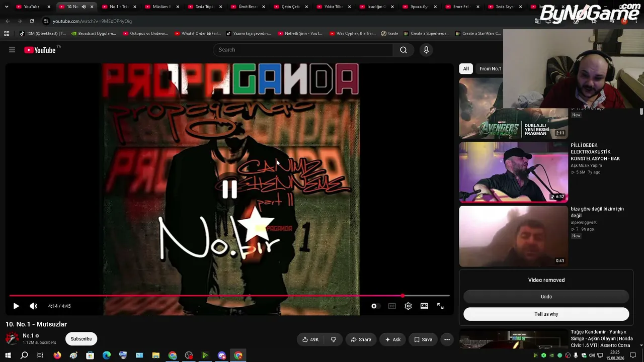Open the Octopus vs Underw... bookmark
The width and height of the screenshot is (644, 362).
click(145, 34)
